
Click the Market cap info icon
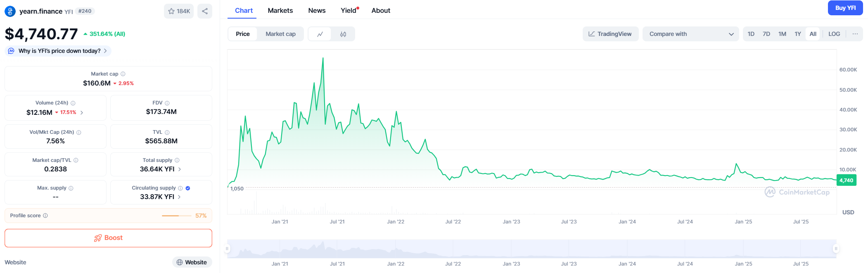tap(123, 74)
